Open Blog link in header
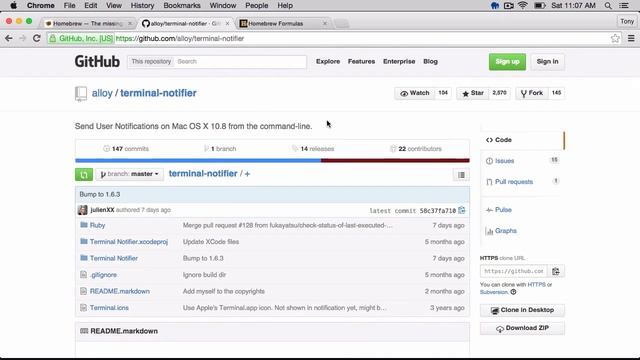 pyautogui.click(x=430, y=61)
